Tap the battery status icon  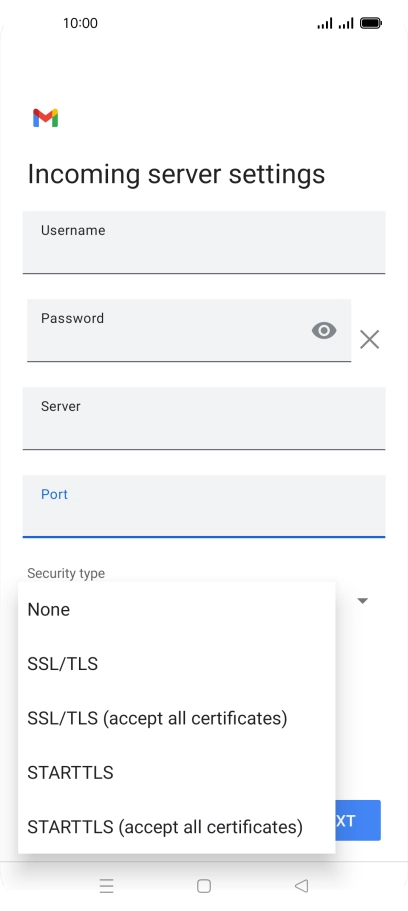(x=370, y=23)
